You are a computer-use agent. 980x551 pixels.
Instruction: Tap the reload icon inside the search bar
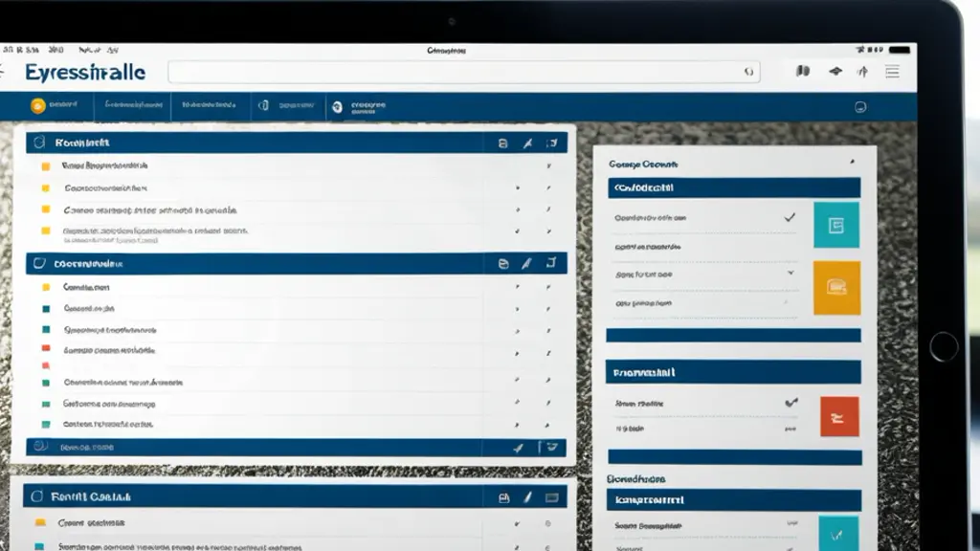[x=748, y=72]
